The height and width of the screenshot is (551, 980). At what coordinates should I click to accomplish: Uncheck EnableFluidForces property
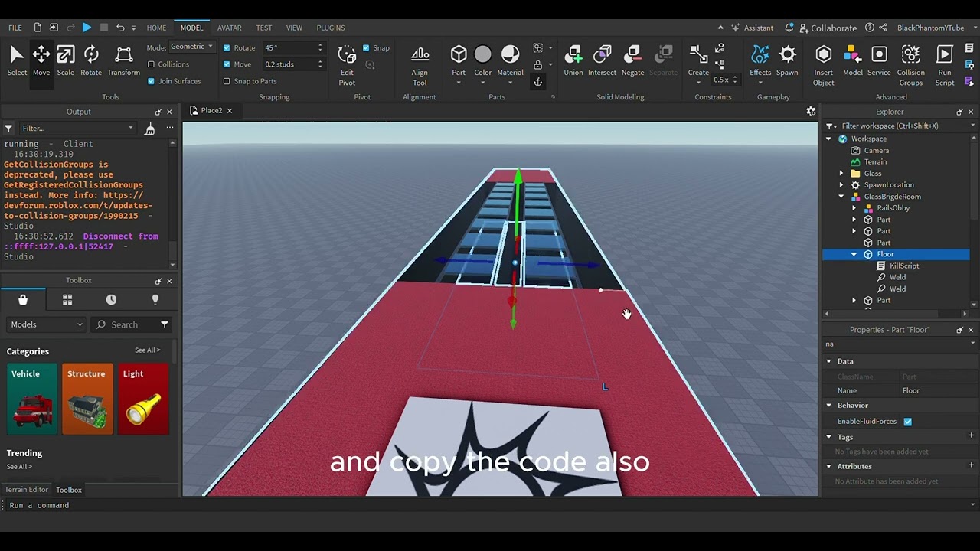(908, 422)
